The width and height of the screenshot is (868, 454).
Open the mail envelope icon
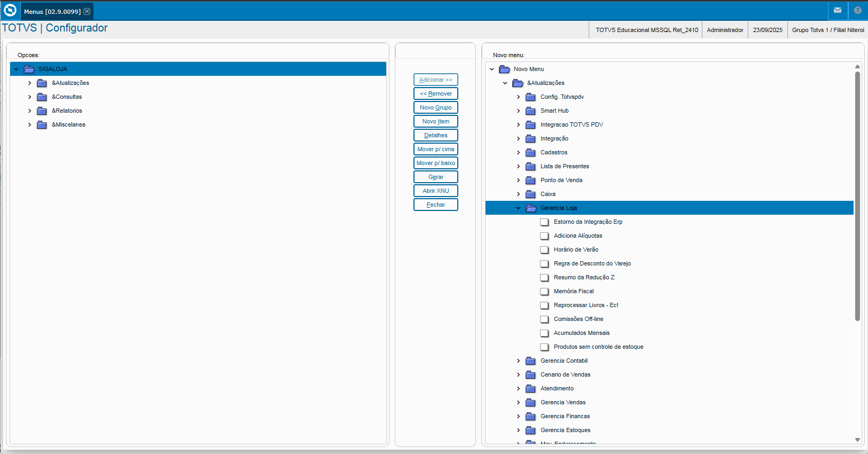[x=838, y=10]
